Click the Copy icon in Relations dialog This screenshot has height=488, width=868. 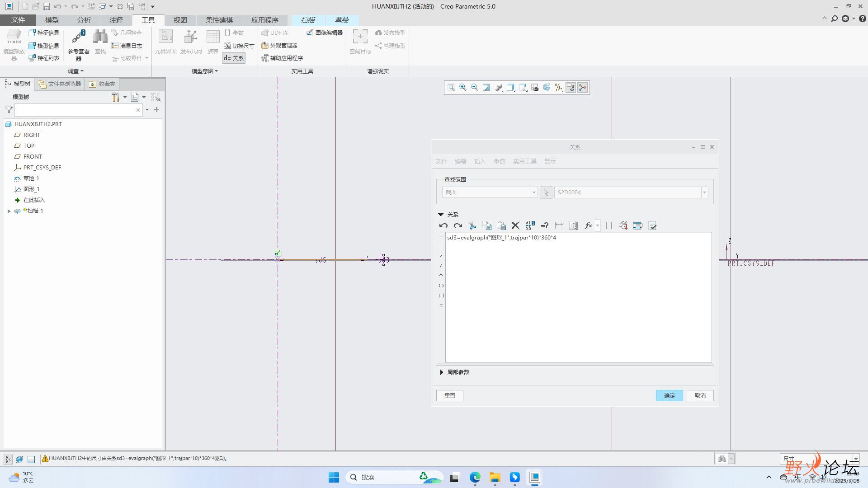pyautogui.click(x=487, y=225)
